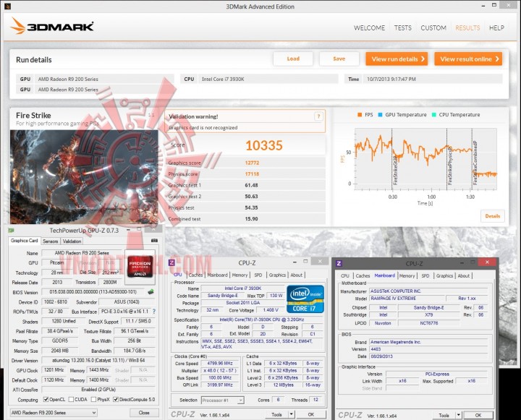The height and width of the screenshot is (420, 521).
Task: Click the 3DMark logo in the header
Action: click(52, 26)
